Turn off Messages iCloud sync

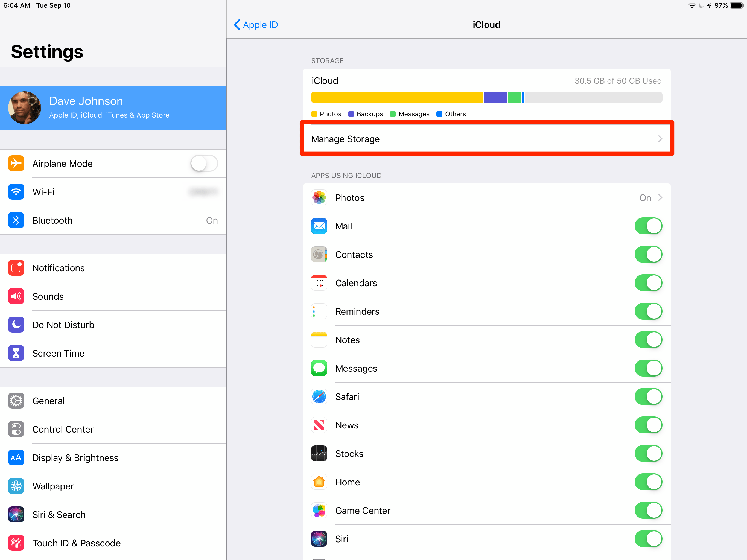click(x=648, y=368)
